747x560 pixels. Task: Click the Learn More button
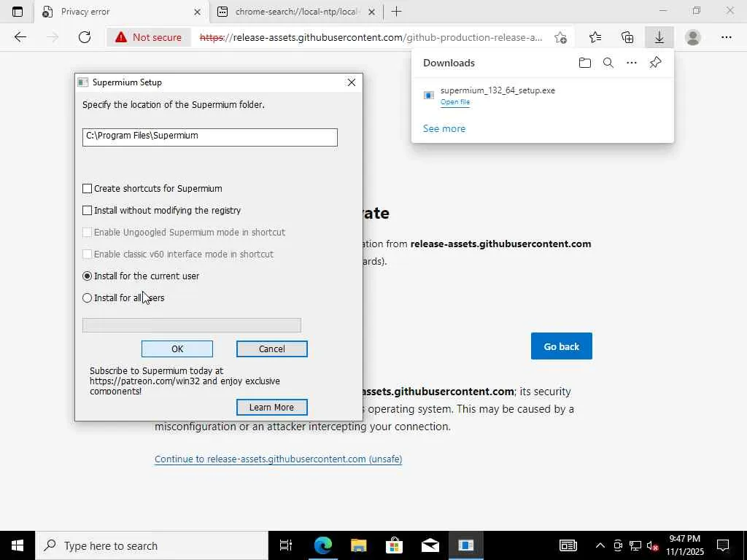pyautogui.click(x=272, y=408)
